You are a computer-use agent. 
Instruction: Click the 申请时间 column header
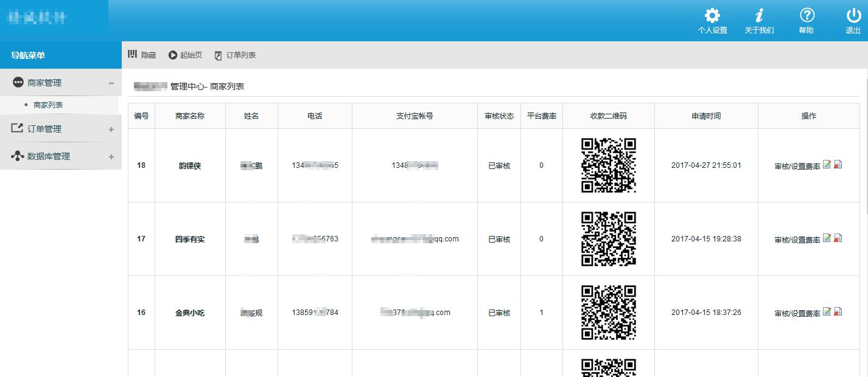pyautogui.click(x=706, y=116)
